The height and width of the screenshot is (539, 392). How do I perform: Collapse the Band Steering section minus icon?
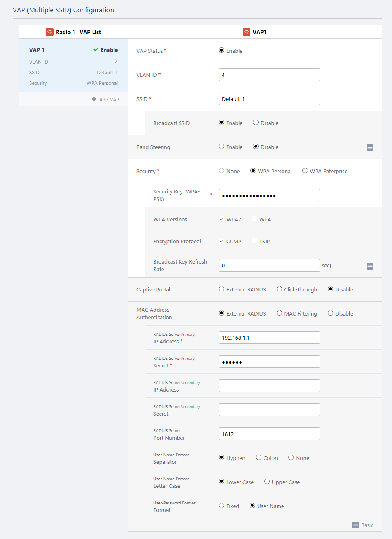pos(370,148)
